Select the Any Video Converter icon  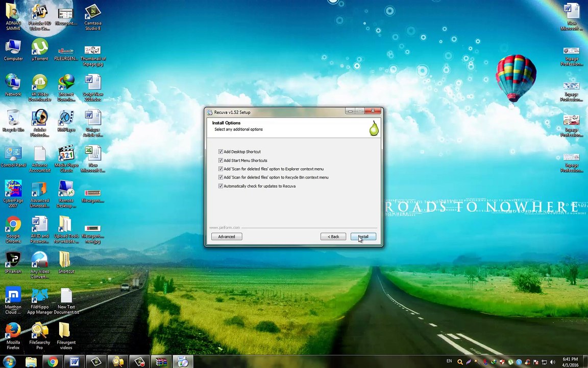click(40, 265)
